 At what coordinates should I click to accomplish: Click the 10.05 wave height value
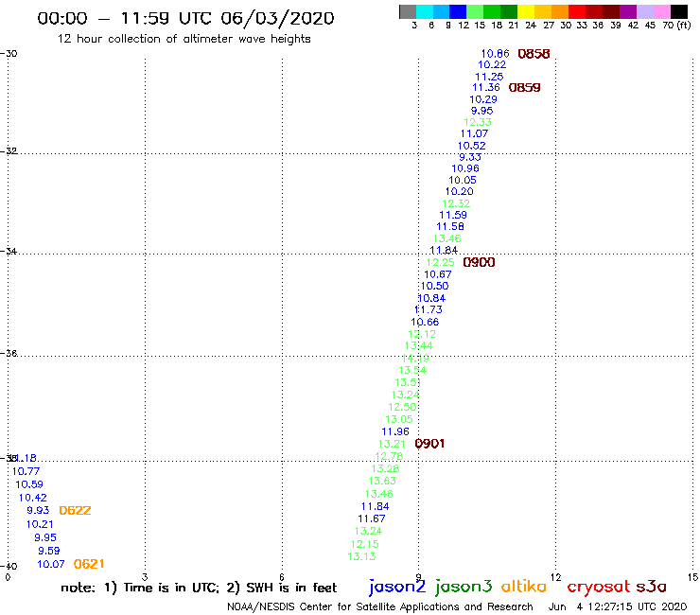pos(463,180)
